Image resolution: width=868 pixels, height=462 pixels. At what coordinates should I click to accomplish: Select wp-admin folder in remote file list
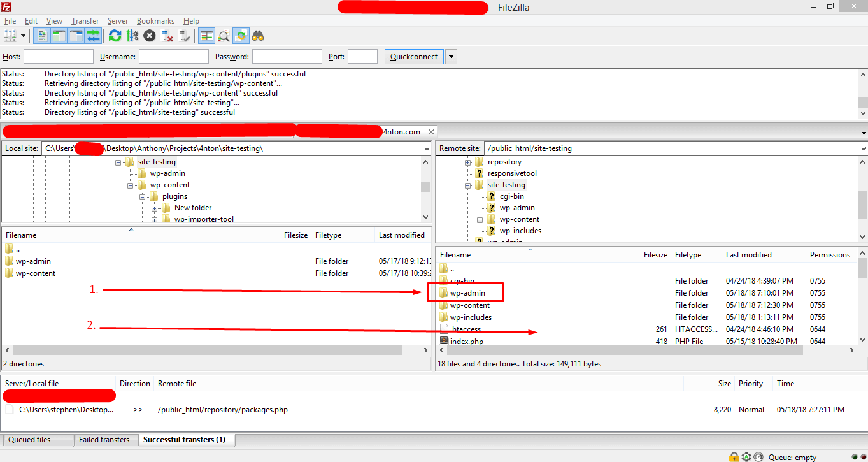click(467, 293)
